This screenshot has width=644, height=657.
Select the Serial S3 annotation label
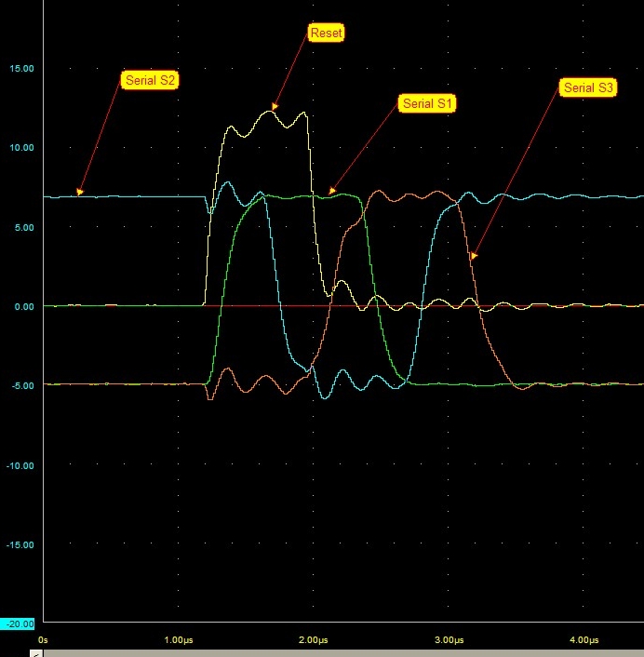589,87
